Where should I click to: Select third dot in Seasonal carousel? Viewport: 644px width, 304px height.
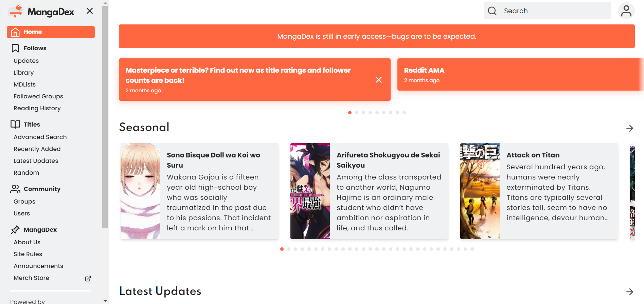click(x=296, y=249)
